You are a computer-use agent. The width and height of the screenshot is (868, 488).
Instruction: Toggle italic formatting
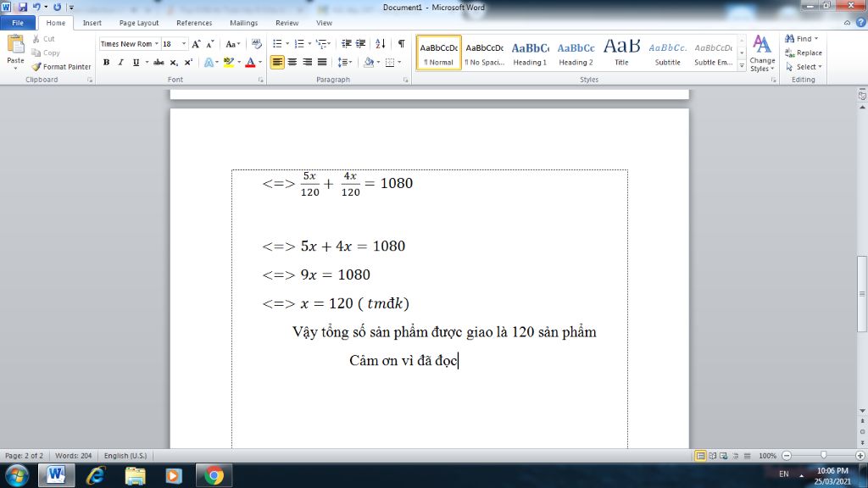(120, 62)
